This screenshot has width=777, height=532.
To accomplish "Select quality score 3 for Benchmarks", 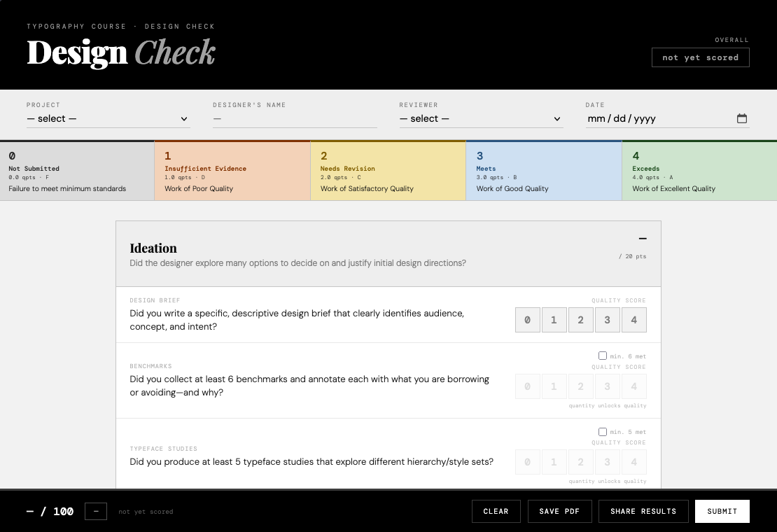I will pos(607,386).
